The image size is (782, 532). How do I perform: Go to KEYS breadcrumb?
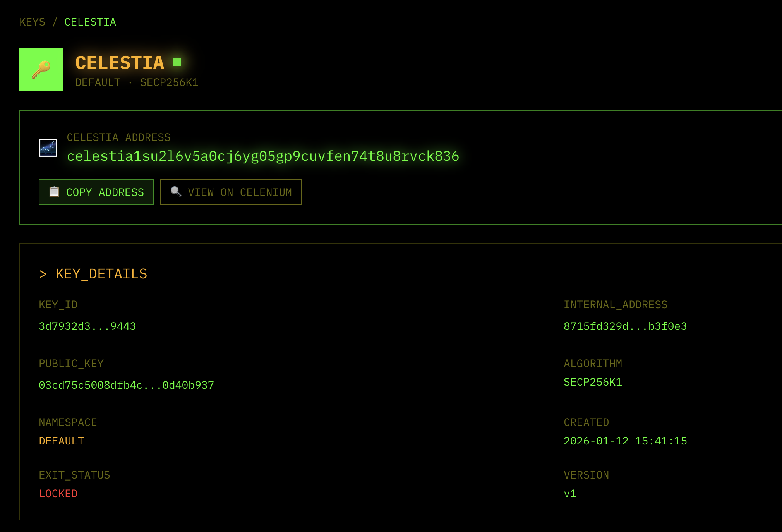click(33, 22)
